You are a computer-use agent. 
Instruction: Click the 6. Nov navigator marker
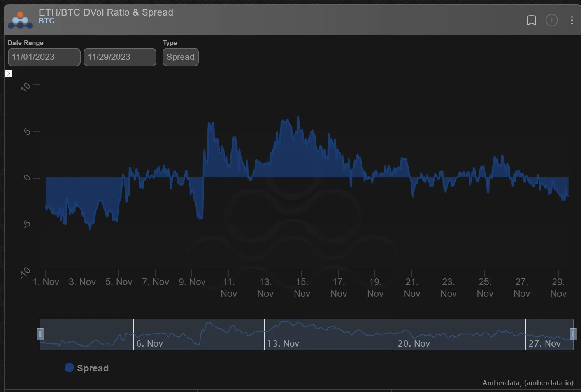[x=149, y=343]
